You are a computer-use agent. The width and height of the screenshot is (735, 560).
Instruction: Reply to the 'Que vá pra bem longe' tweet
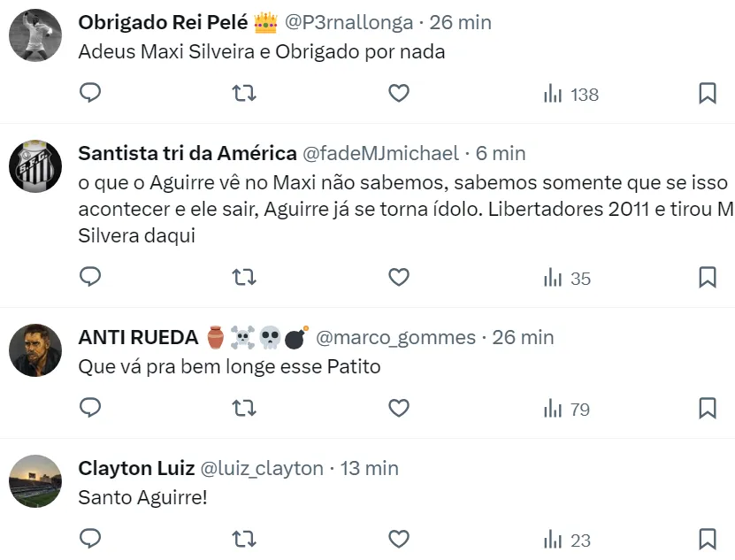click(x=90, y=409)
